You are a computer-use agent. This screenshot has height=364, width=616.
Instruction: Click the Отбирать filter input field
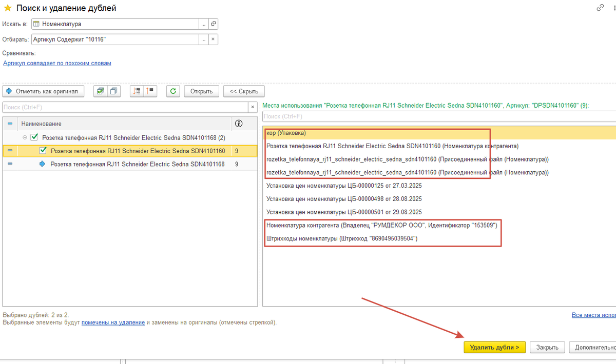coord(115,39)
